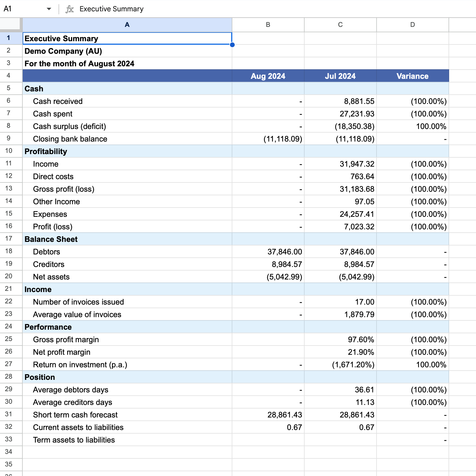476x476 pixels.
Task: Select Jul 2024 Income value 31,947.32
Action: [340, 164]
